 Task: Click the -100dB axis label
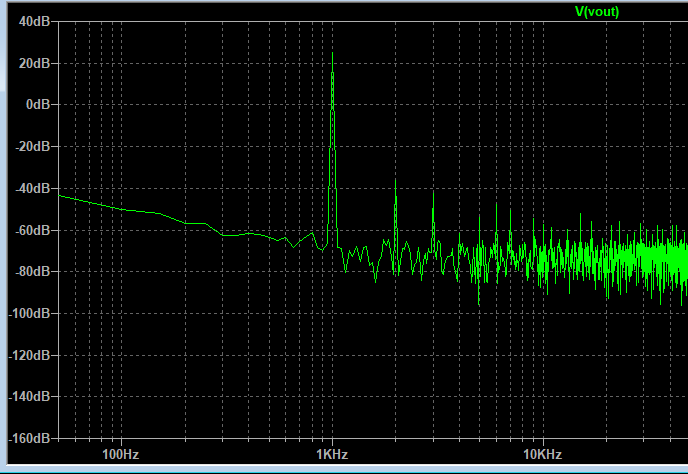(x=30, y=313)
